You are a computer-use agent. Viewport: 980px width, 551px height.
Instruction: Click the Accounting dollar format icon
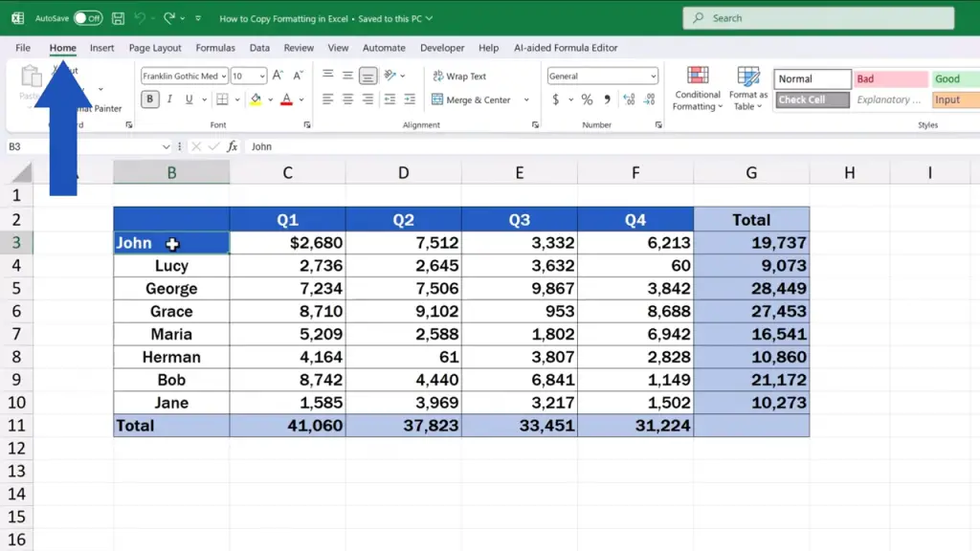coord(556,99)
